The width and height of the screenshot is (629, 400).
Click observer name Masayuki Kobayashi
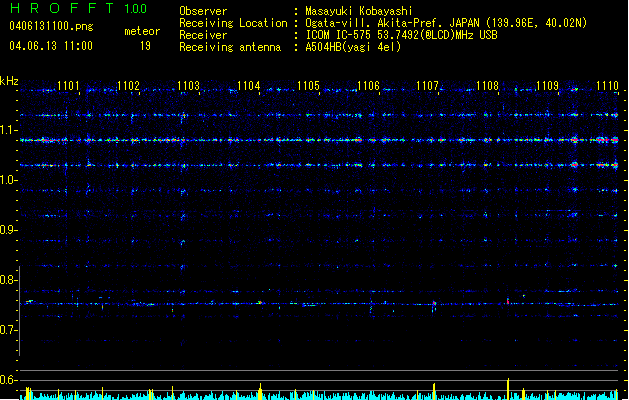359,11
